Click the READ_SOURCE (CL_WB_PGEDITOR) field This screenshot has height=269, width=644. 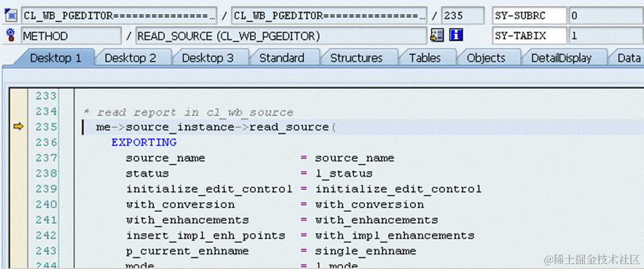point(281,36)
